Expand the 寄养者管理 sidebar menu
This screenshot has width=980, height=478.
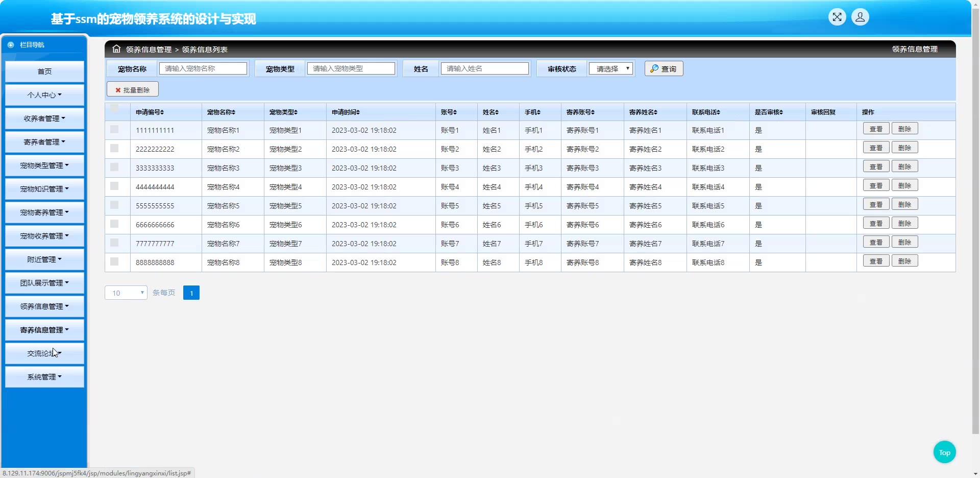(x=44, y=142)
